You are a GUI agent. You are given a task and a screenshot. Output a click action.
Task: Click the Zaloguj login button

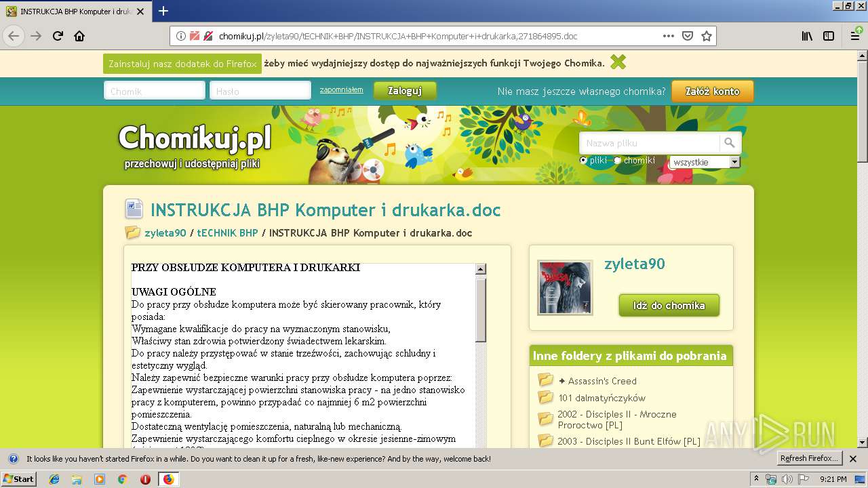click(x=405, y=91)
